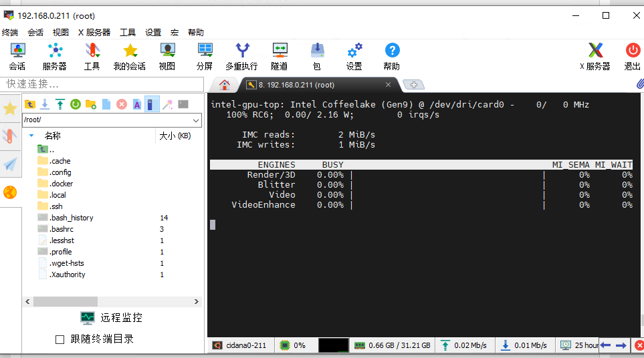Screen dimensions: 644x358
Task: Open the 工具 menu in menu bar
Action: (x=128, y=32)
